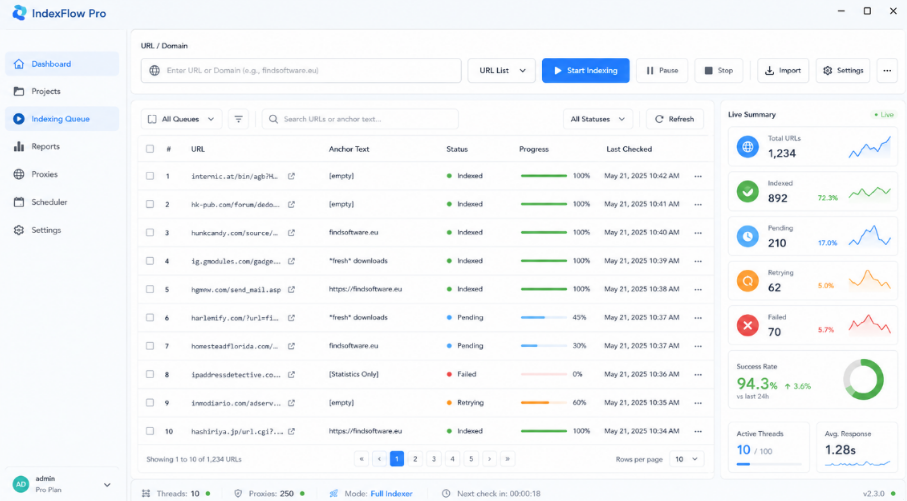Select Indexing Queue in sidebar

pyautogui.click(x=62, y=119)
